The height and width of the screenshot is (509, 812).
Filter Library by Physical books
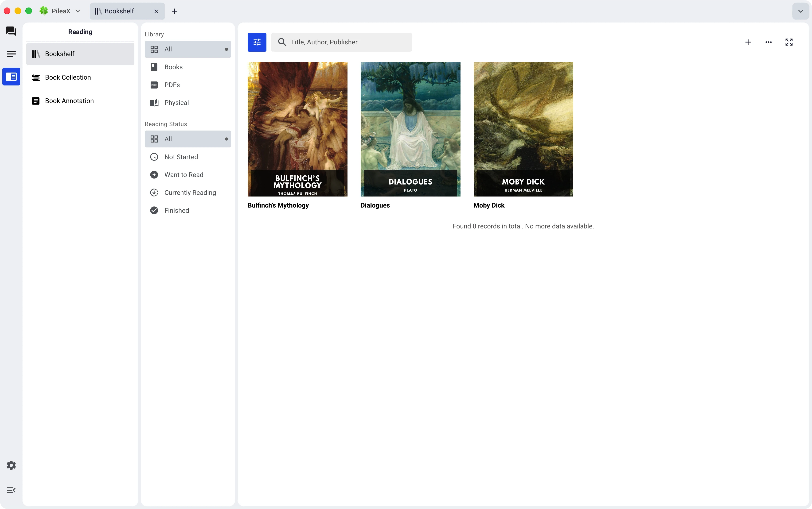[188, 103]
